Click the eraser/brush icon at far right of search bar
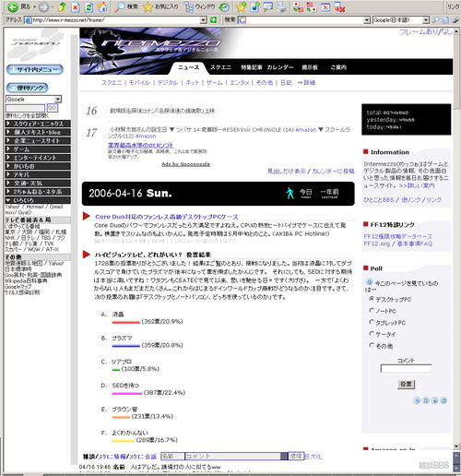The image size is (461, 476). coord(455,20)
